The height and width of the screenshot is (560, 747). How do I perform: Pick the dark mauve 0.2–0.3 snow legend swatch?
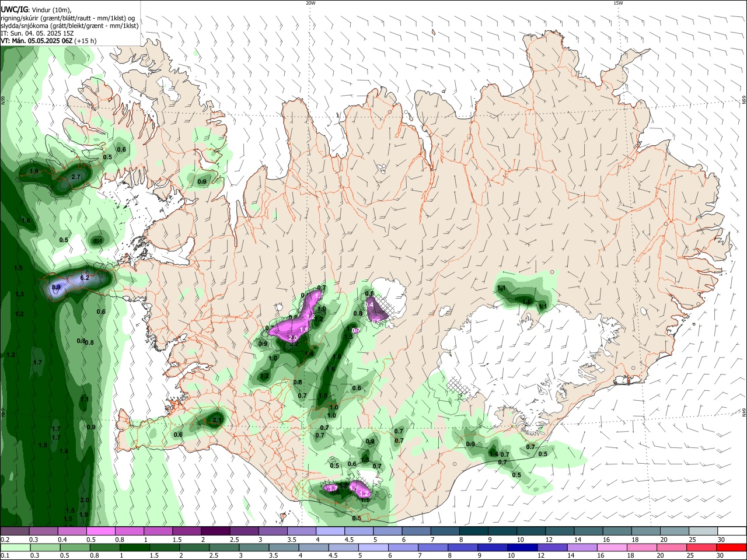click(15, 531)
